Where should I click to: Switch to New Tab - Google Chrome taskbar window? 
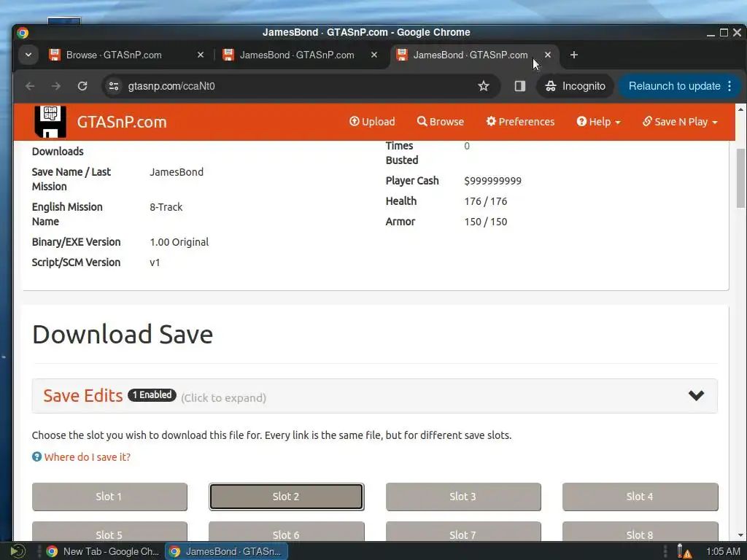[103, 551]
